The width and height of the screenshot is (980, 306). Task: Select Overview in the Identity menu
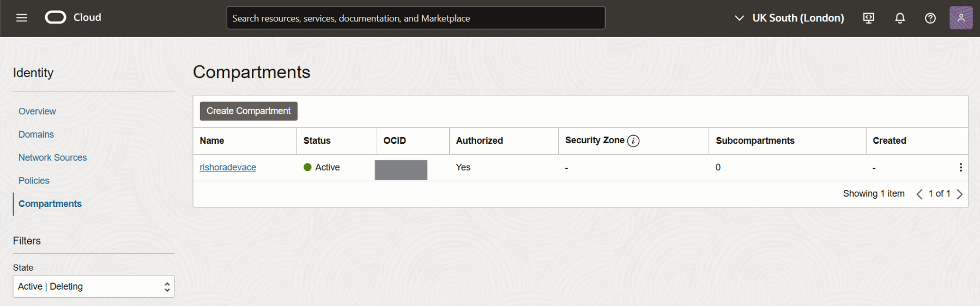[37, 111]
